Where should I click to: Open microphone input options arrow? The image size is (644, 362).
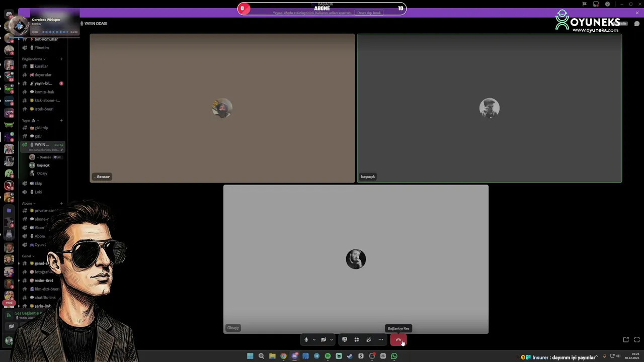(314, 340)
